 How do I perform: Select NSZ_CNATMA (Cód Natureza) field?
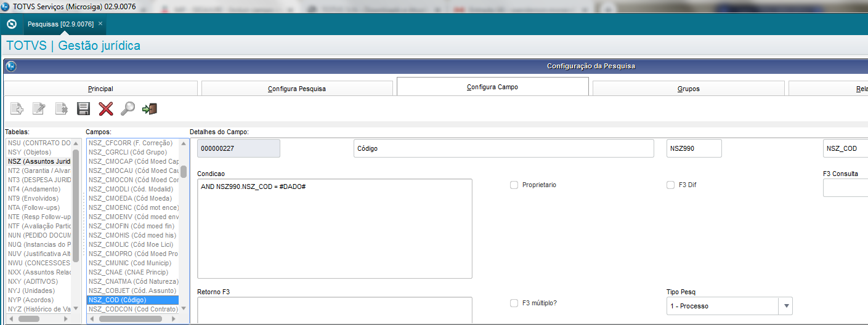click(133, 281)
